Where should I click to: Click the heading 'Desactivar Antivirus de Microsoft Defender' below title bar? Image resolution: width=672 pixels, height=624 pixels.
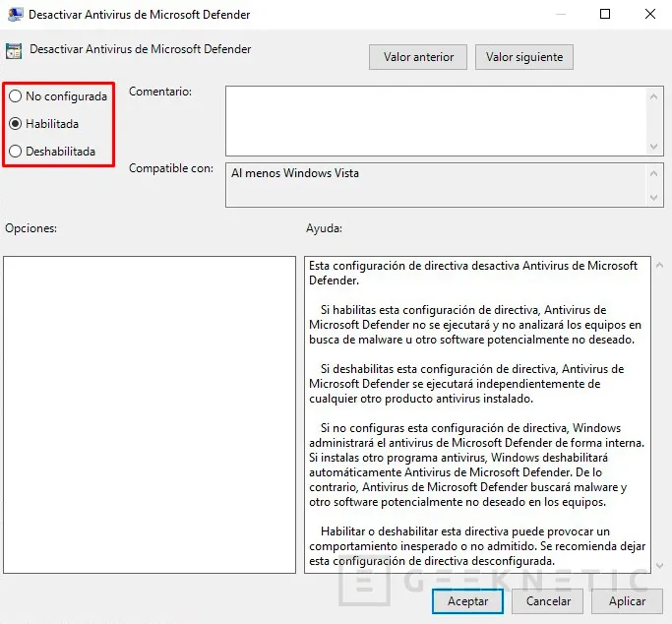(x=140, y=49)
